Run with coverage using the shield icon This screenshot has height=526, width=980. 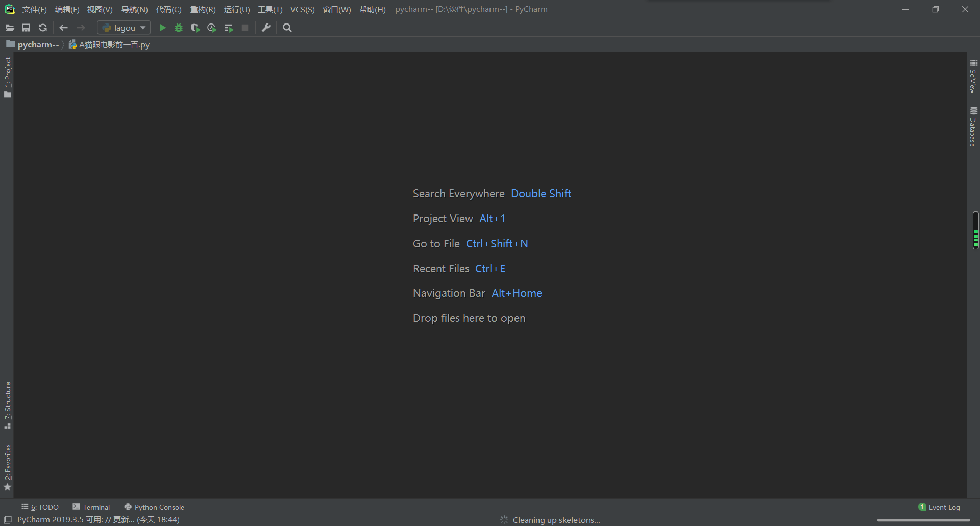[195, 28]
